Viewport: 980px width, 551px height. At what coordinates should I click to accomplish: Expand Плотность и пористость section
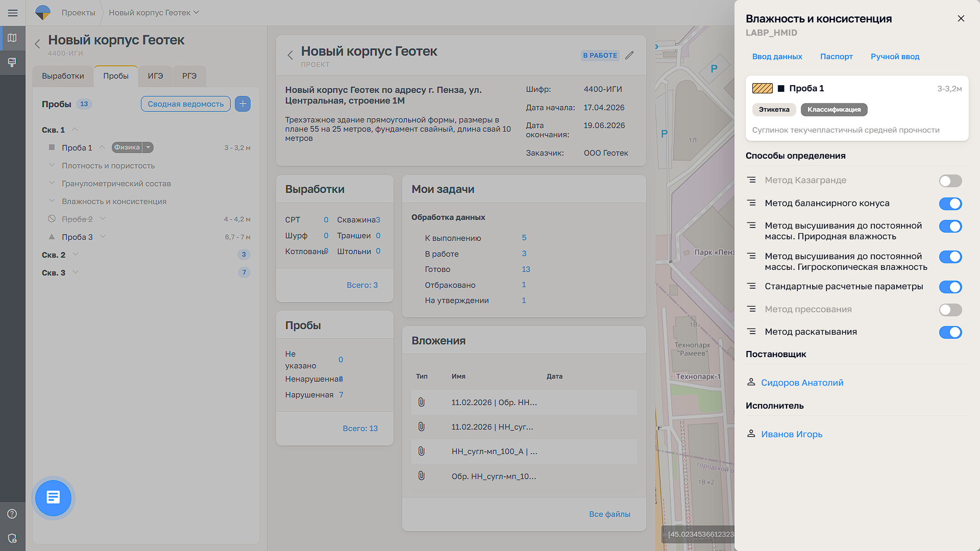pos(52,165)
